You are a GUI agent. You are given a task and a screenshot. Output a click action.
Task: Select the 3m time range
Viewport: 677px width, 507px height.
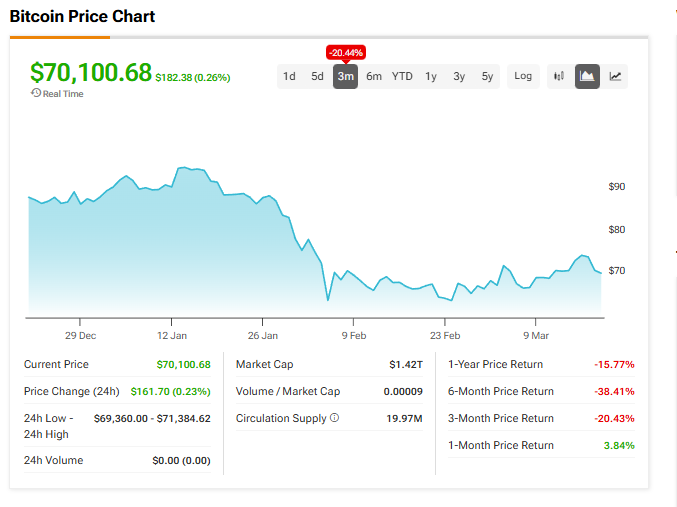(345, 76)
